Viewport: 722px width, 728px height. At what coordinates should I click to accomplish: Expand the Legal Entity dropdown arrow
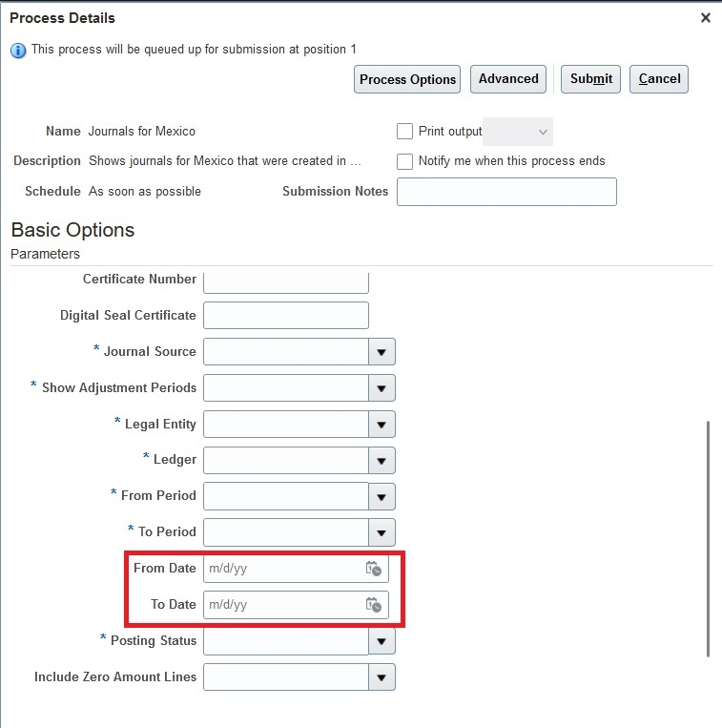tap(382, 425)
